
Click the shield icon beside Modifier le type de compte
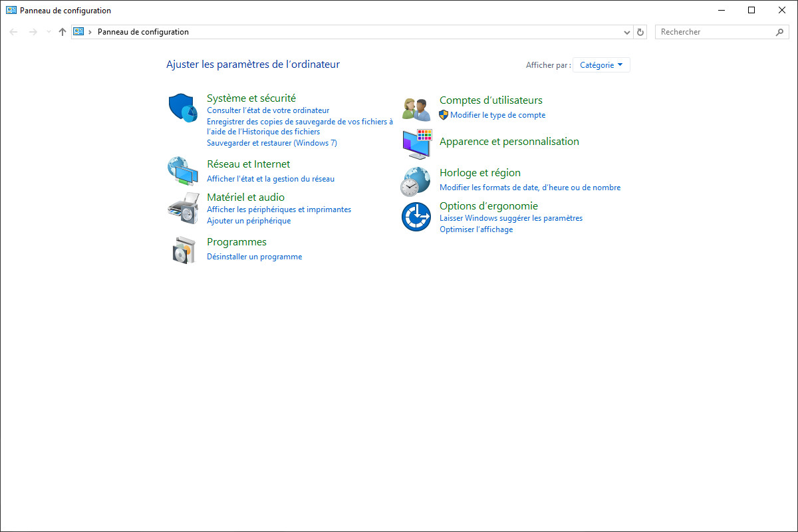pos(444,115)
